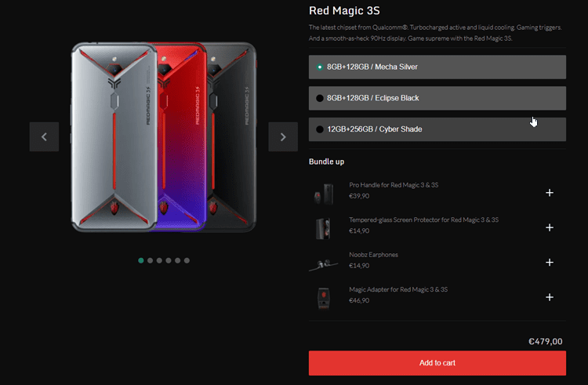Click the €479,00 total price
The image size is (588, 385).
pos(545,342)
